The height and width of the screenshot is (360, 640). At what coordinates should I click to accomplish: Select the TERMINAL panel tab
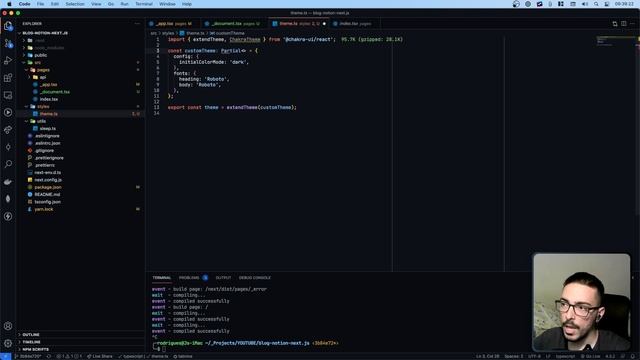coord(162,278)
